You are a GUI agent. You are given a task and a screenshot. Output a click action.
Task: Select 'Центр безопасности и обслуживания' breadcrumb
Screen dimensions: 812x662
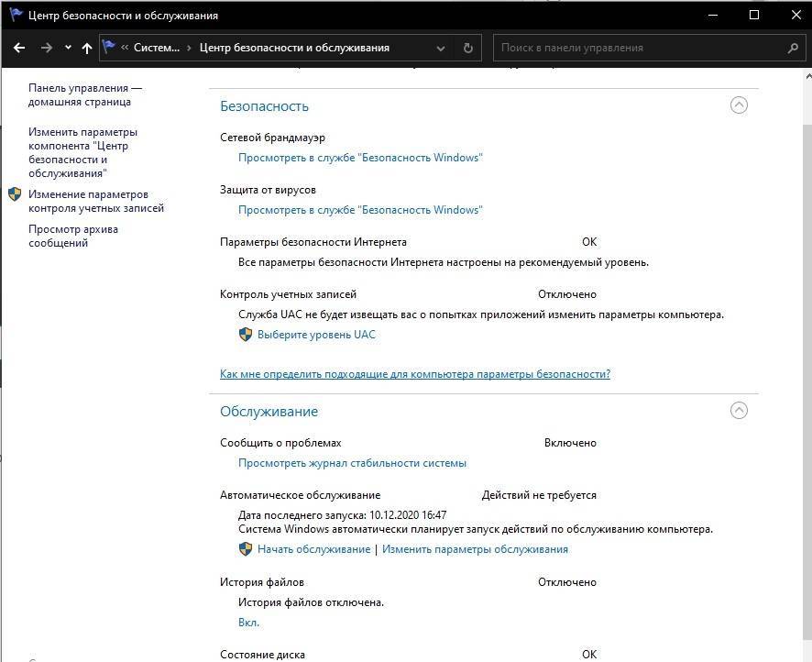pos(294,48)
